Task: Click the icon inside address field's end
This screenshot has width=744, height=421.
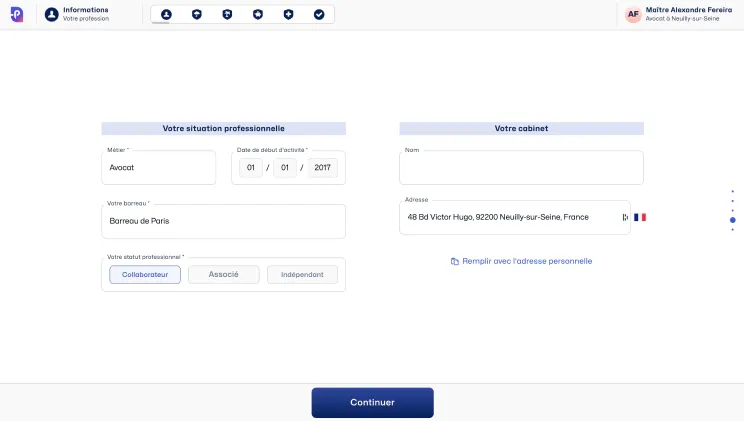Action: tap(625, 217)
